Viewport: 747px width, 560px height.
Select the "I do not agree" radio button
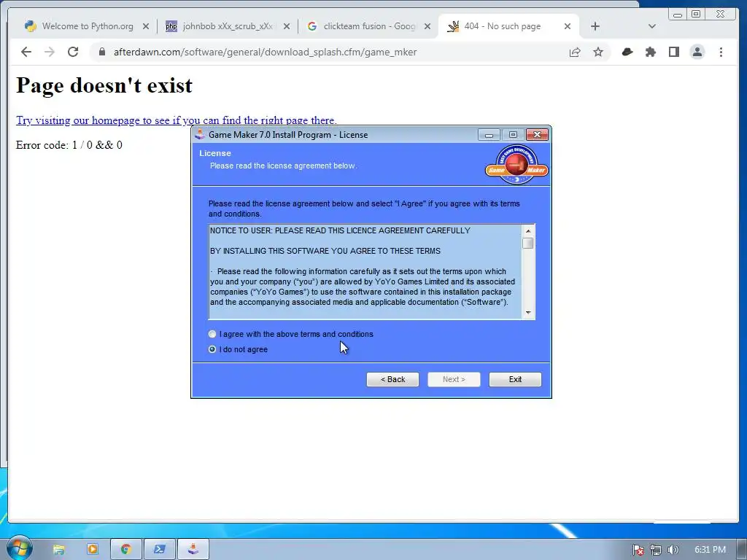[x=212, y=349]
